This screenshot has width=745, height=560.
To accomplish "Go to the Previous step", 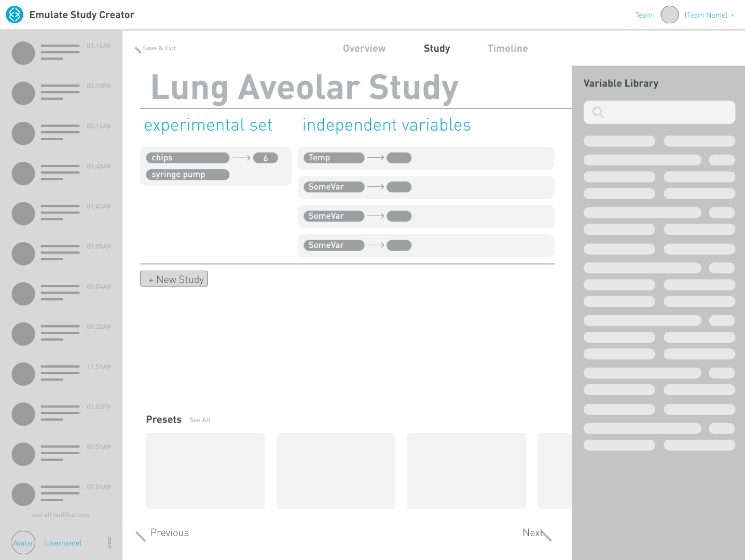I will 169,533.
